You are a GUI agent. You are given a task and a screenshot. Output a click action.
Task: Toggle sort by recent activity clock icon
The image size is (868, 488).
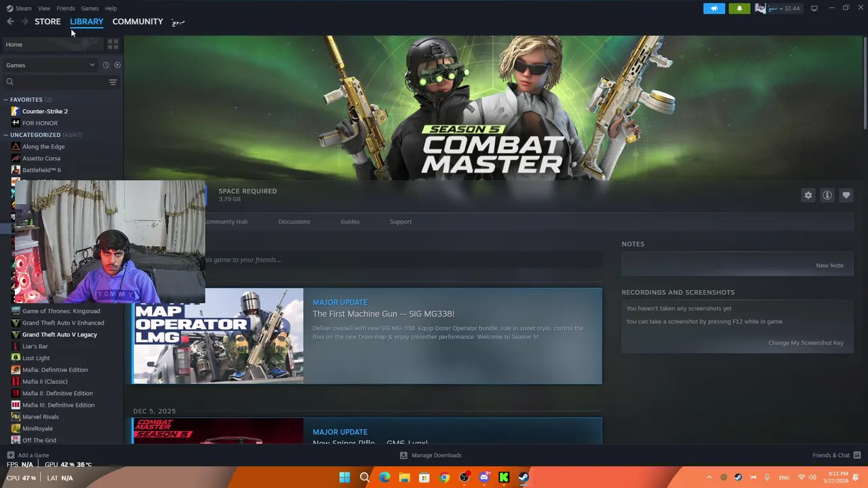(x=106, y=65)
